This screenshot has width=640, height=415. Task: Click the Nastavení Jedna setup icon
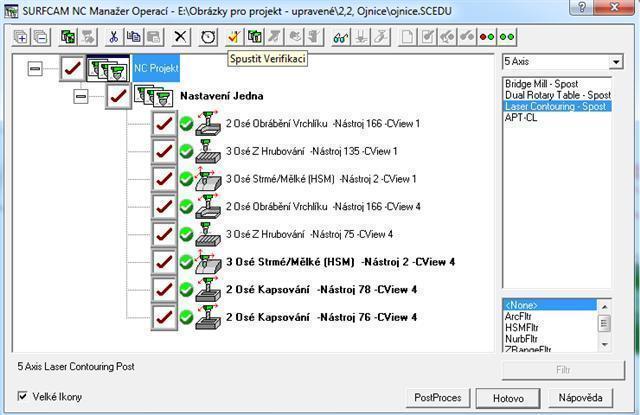point(154,96)
